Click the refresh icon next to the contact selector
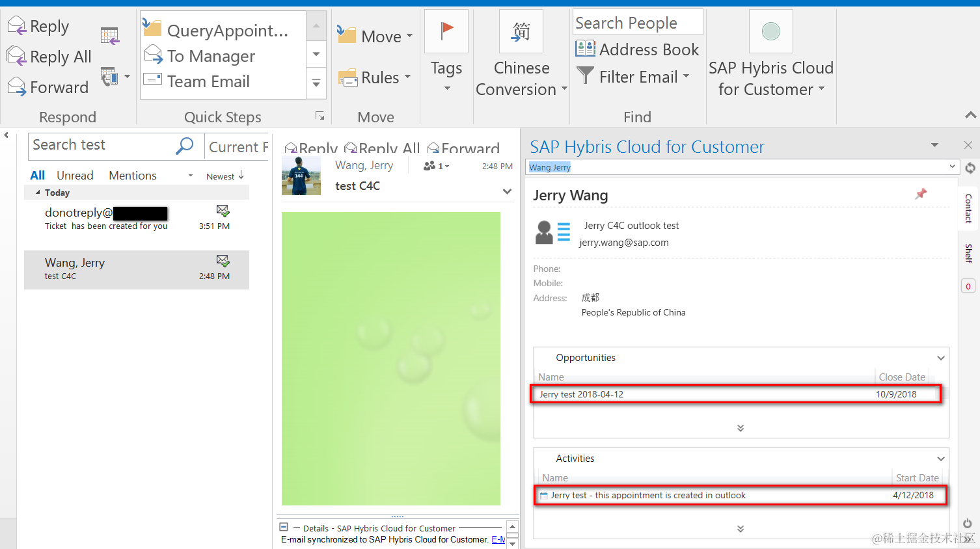This screenshot has height=549, width=980. (x=970, y=168)
